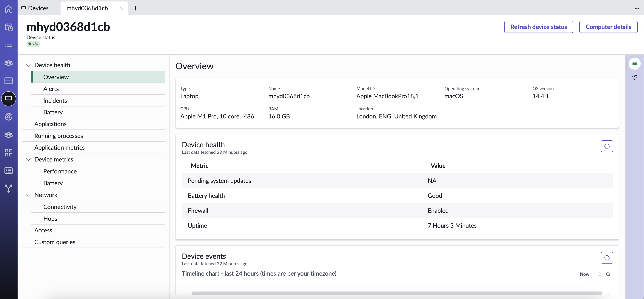The image size is (644, 299).
Task: Collapse the Device health section
Action: coord(28,65)
